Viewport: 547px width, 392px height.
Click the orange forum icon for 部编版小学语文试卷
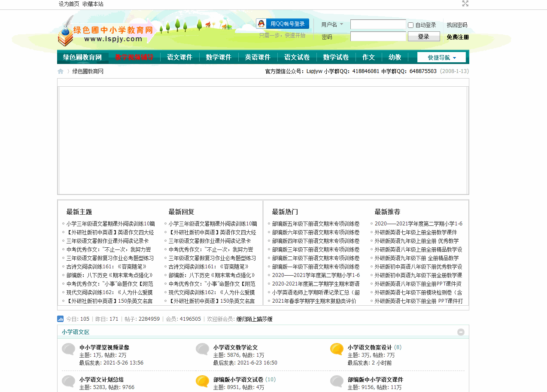point(203,381)
